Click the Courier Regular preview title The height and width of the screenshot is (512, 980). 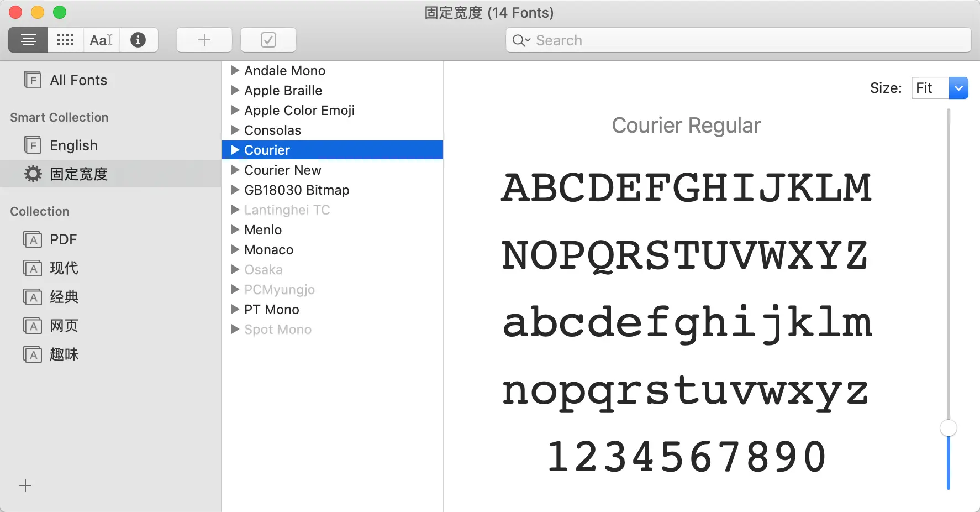[x=686, y=126]
